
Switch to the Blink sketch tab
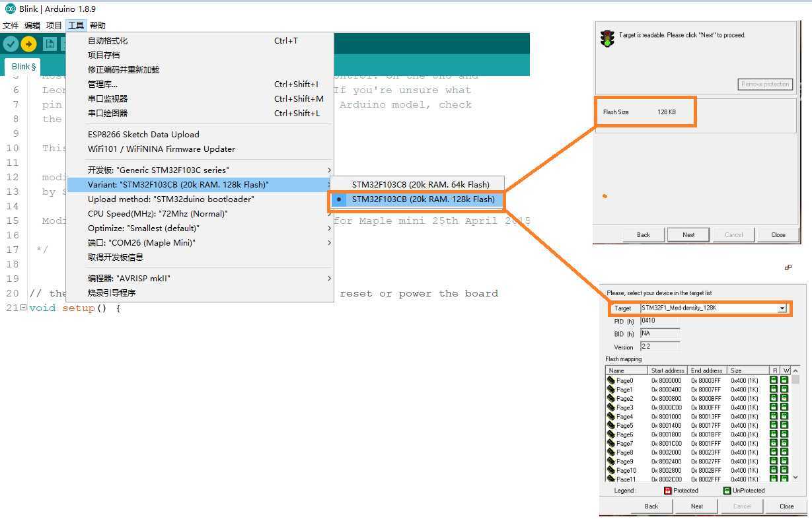(x=23, y=67)
